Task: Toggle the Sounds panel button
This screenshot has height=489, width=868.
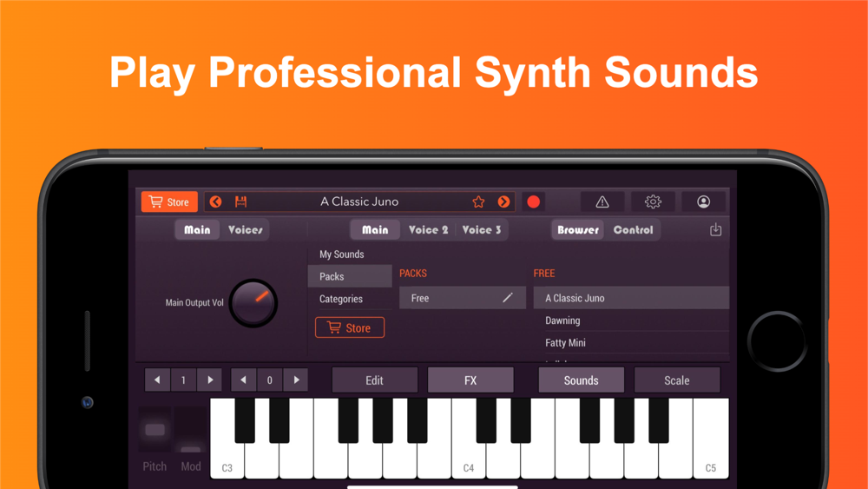Action: click(x=582, y=380)
